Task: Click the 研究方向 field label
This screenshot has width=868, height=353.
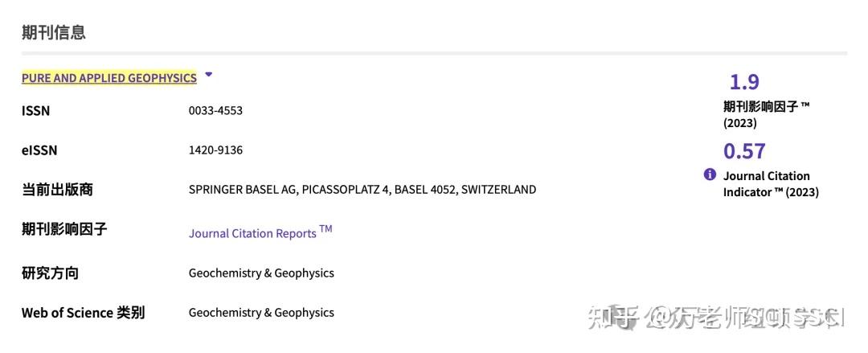Action: point(50,273)
